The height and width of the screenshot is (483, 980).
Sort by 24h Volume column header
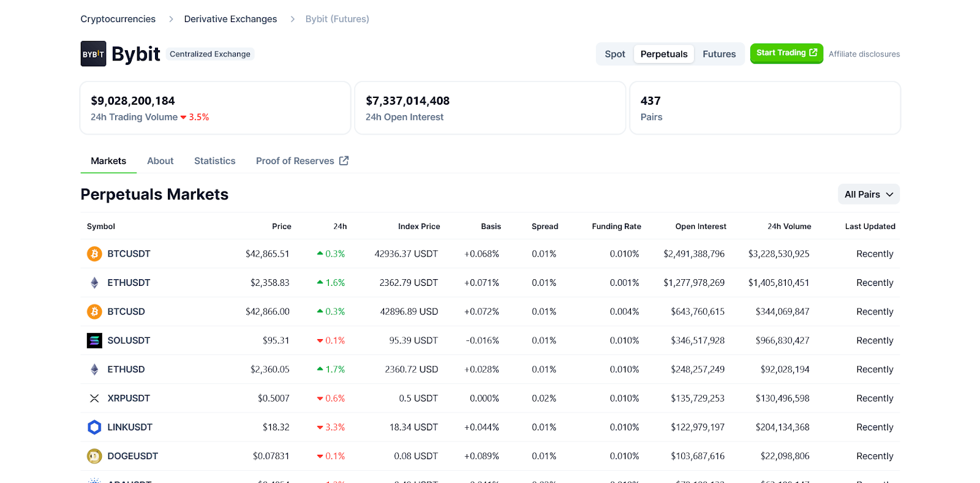point(790,227)
